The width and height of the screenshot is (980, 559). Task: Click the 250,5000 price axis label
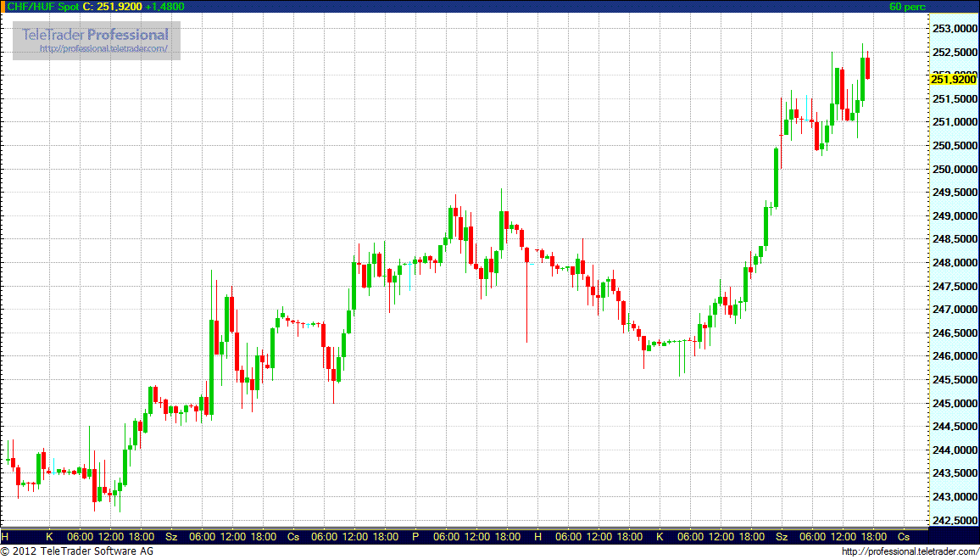[955, 146]
